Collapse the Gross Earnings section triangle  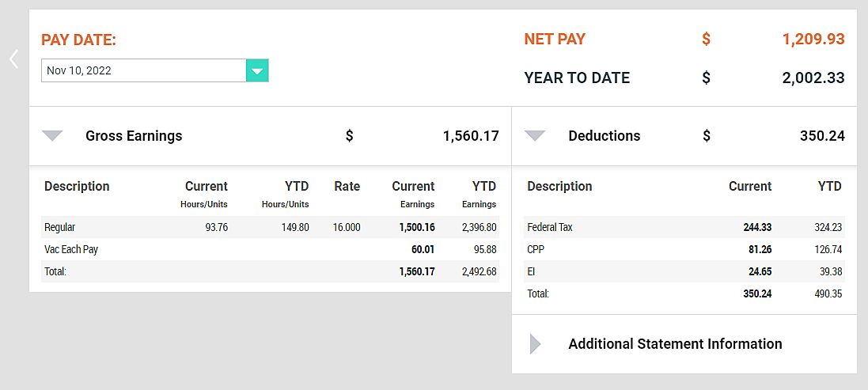click(x=52, y=136)
